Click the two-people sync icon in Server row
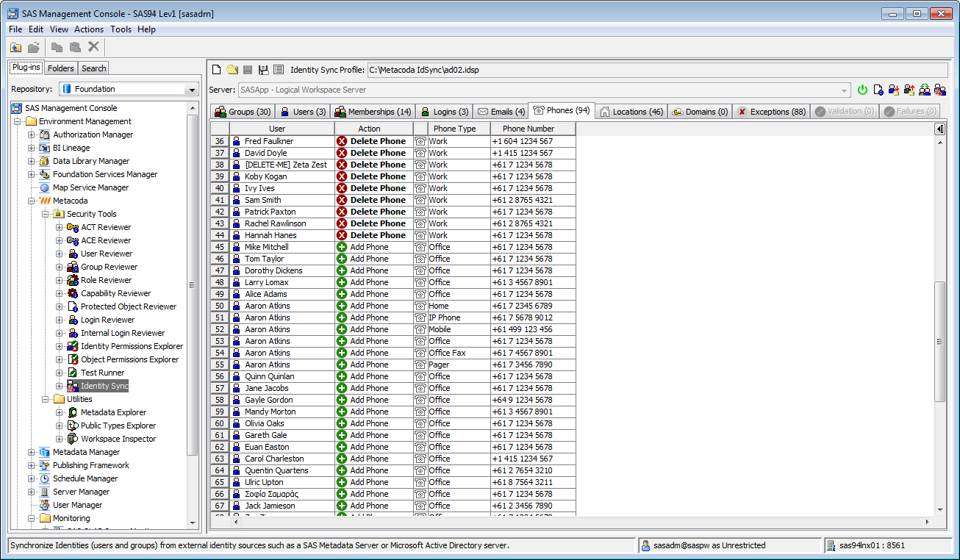This screenshot has height=560, width=960. (925, 90)
